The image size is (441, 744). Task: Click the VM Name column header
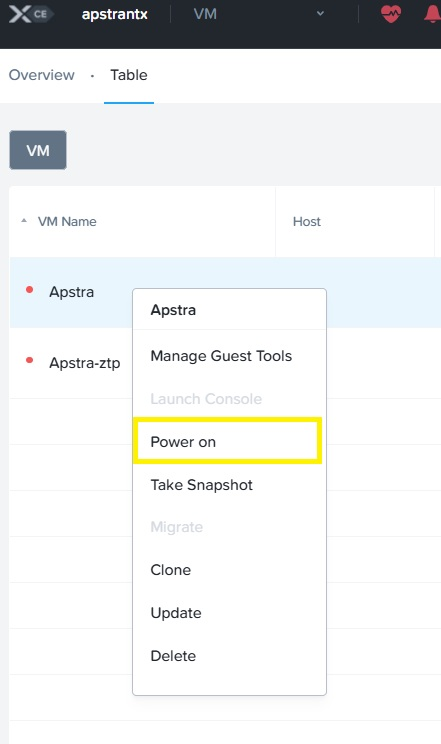coord(67,221)
